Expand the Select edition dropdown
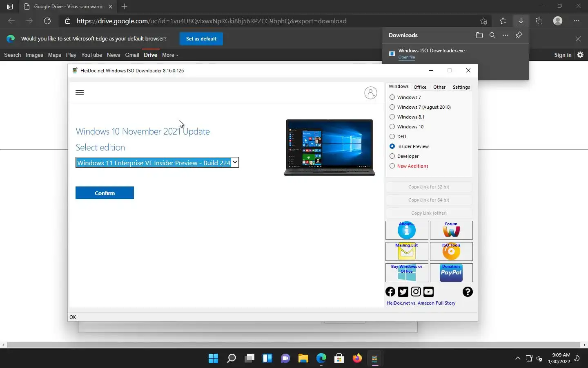This screenshot has width=588, height=368. [x=235, y=163]
